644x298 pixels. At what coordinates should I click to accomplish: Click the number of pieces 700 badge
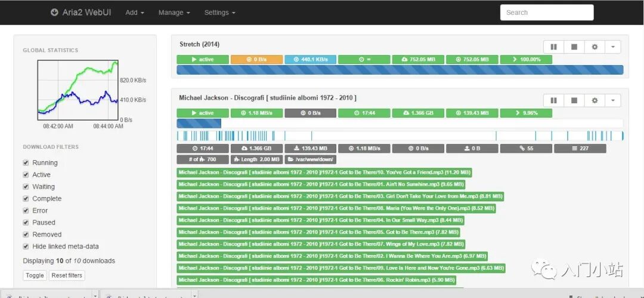click(203, 159)
